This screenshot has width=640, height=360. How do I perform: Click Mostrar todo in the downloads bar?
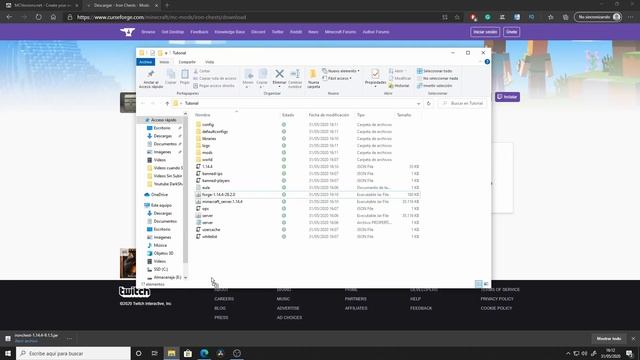pyautogui.click(x=609, y=339)
